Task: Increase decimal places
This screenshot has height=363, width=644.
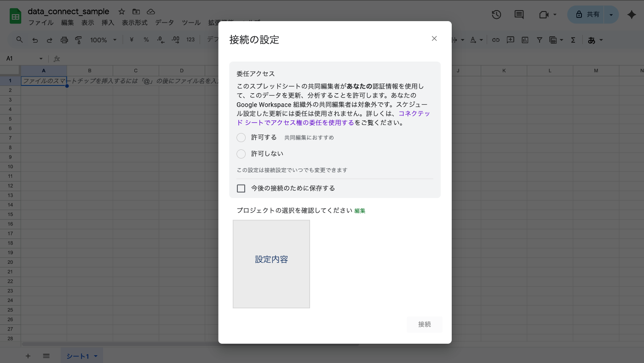Action: [175, 40]
